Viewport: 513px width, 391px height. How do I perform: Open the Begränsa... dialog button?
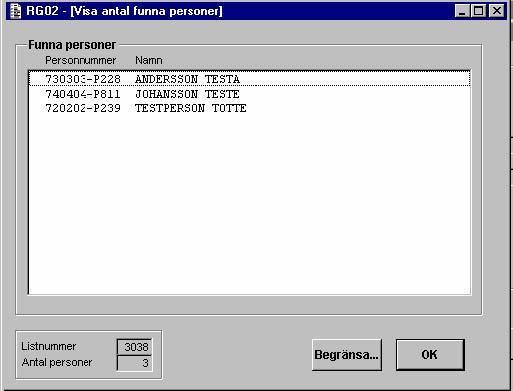tap(347, 355)
